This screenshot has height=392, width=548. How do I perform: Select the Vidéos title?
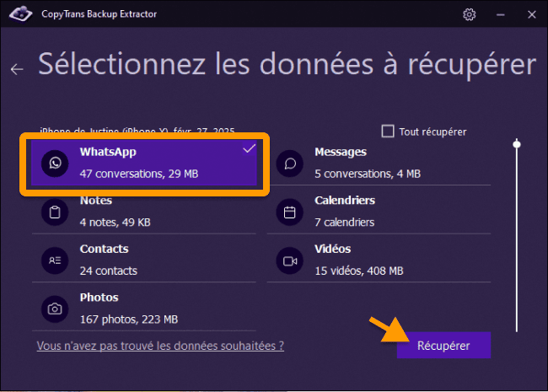(332, 249)
